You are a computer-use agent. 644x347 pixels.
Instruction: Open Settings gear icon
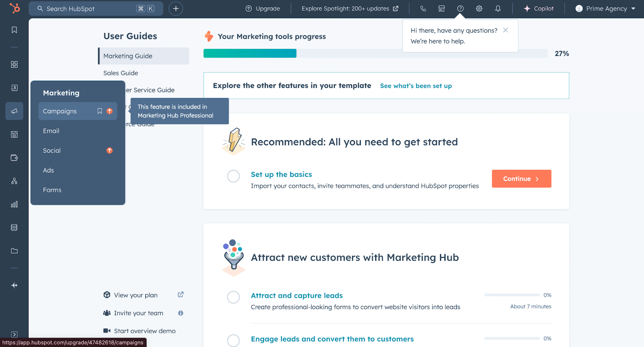coord(479,8)
